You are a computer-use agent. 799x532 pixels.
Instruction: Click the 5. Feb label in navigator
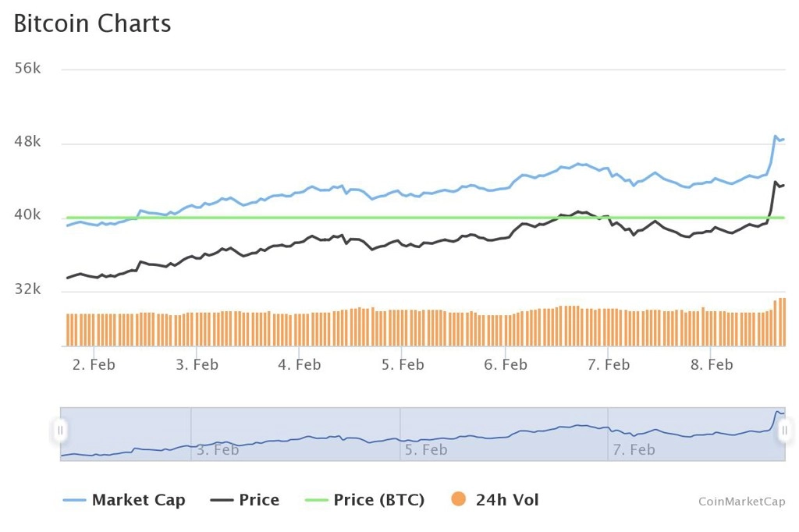pyautogui.click(x=426, y=450)
